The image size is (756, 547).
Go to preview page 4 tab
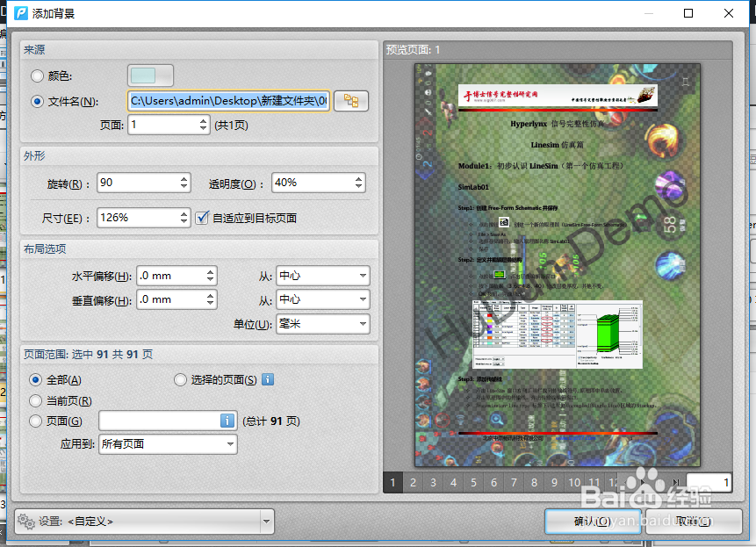point(454,482)
